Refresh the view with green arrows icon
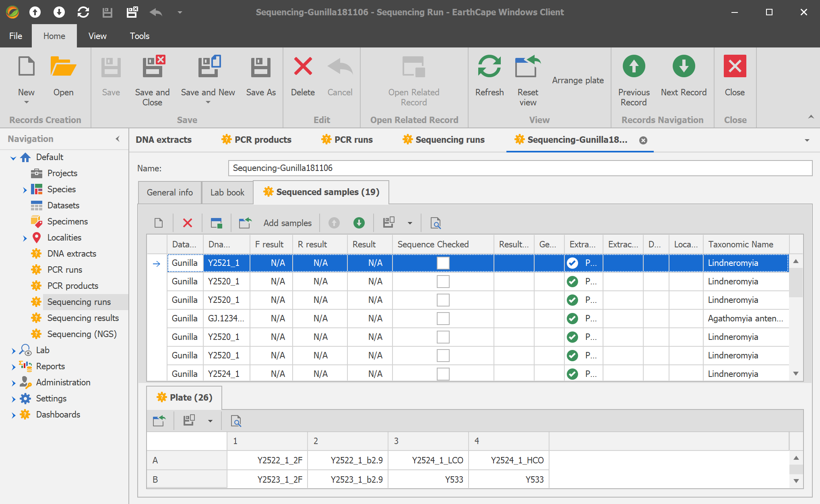This screenshot has height=504, width=820. 489,67
